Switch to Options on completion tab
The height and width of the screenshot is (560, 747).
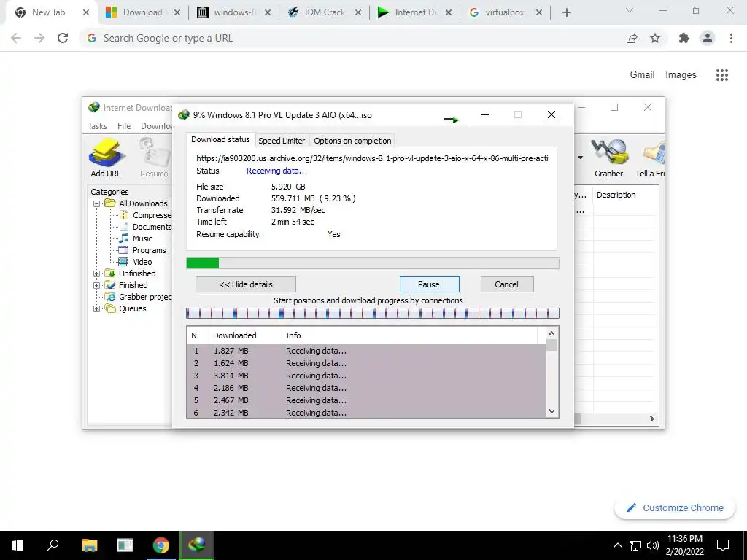pyautogui.click(x=352, y=141)
